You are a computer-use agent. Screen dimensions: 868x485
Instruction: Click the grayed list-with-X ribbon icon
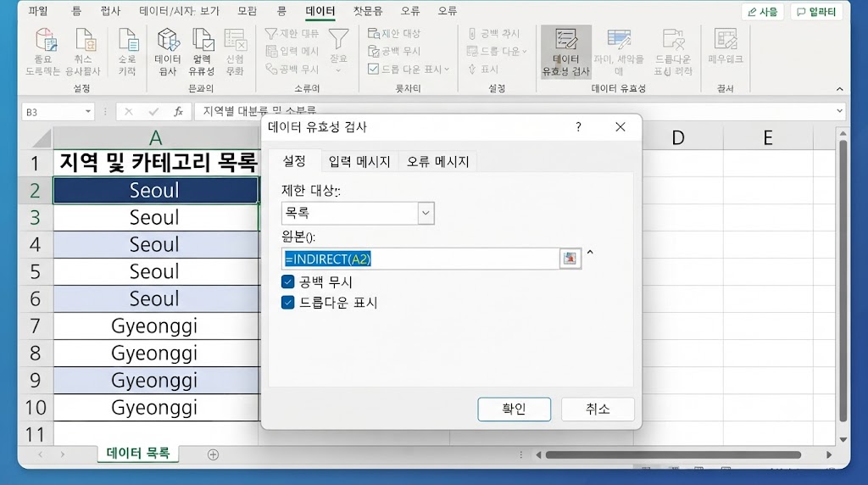click(236, 40)
